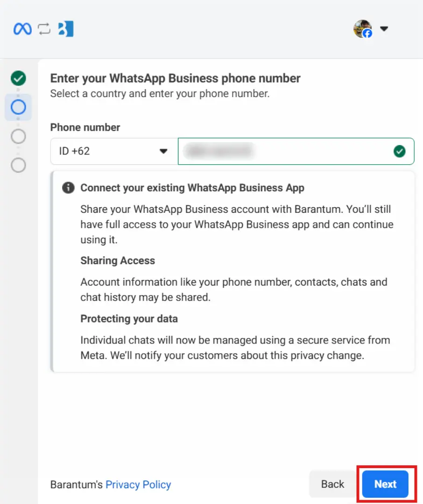The image size is (423, 504).
Task: Click the caret inside the country selector
Action: (x=164, y=151)
